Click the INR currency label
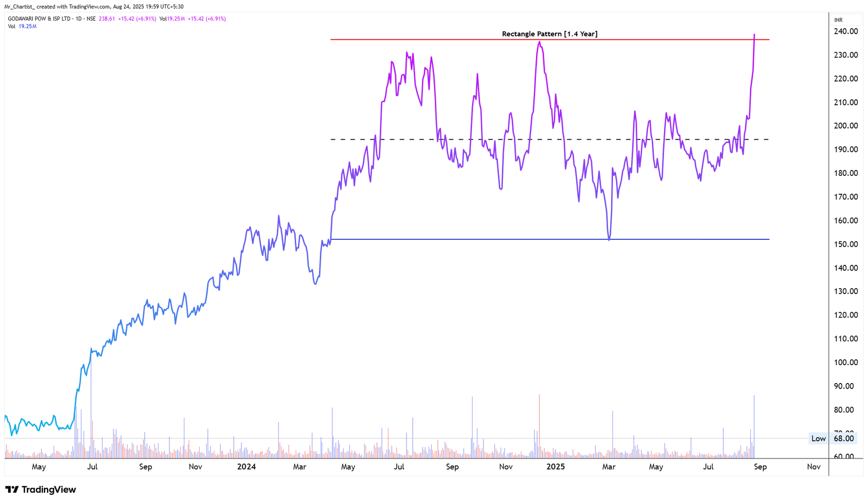 pyautogui.click(x=839, y=19)
